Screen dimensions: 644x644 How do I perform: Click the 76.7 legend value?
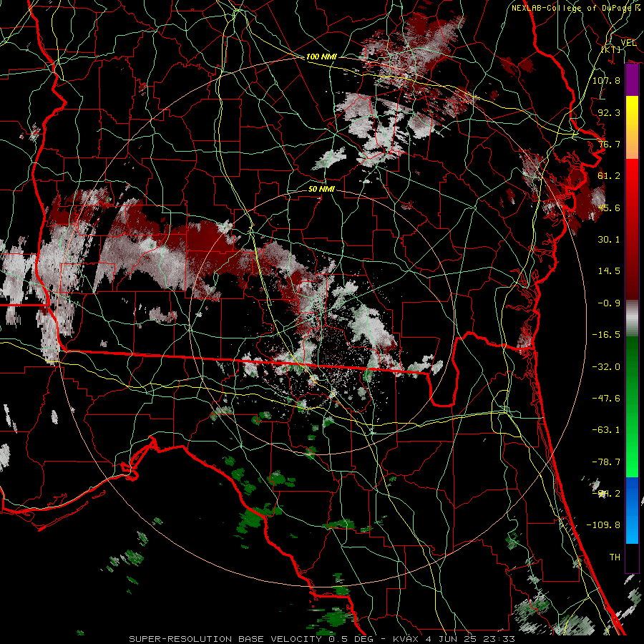click(609, 144)
